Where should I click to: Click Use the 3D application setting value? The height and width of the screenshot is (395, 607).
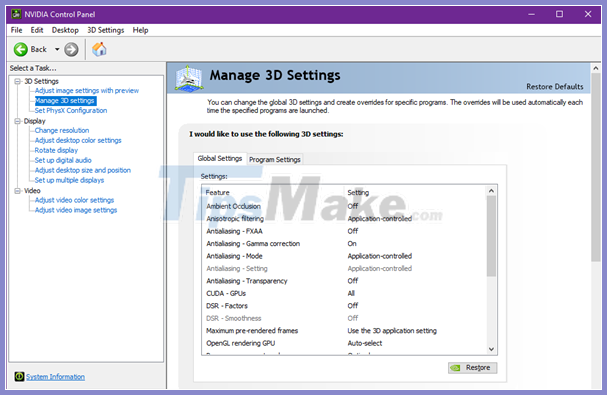[392, 331]
